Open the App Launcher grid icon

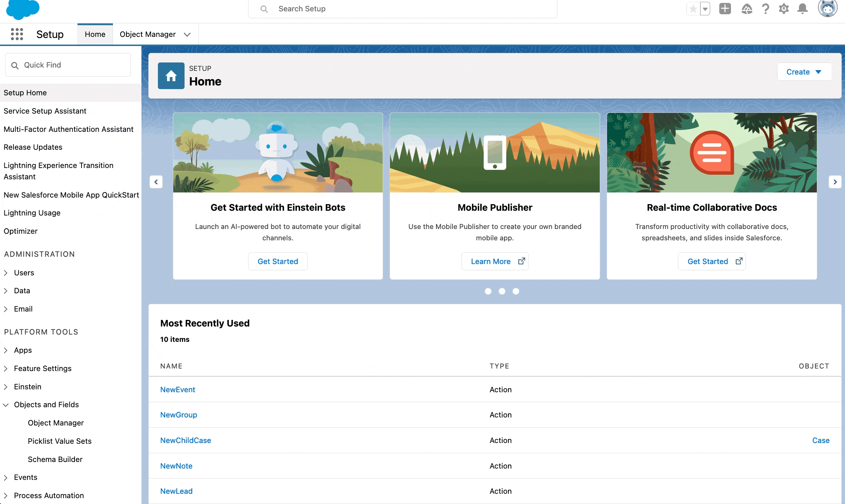17,34
